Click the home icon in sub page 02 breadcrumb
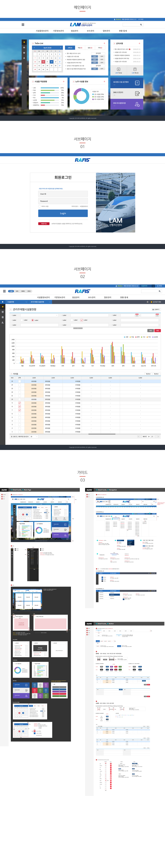 pyautogui.click(x=3, y=302)
